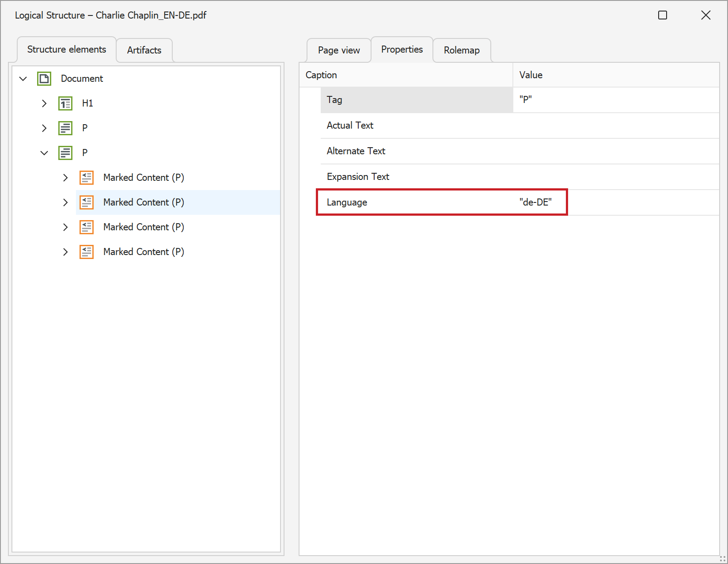Image resolution: width=728 pixels, height=564 pixels.
Task: Click the Caption column header
Action: 406,75
